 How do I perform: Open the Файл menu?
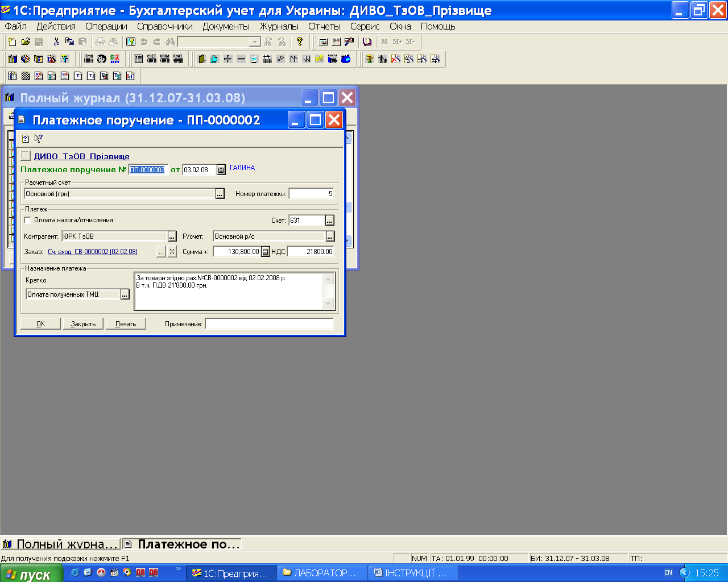pyautogui.click(x=16, y=26)
